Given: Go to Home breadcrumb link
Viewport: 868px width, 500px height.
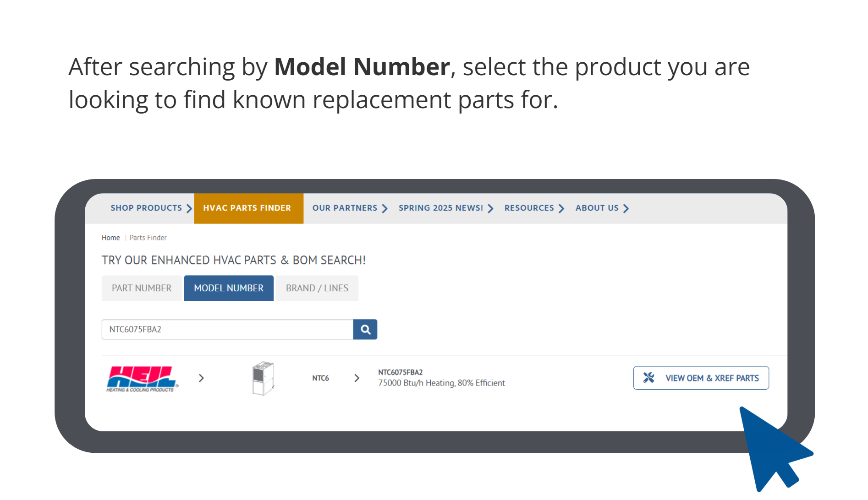Looking at the screenshot, I should [x=110, y=238].
